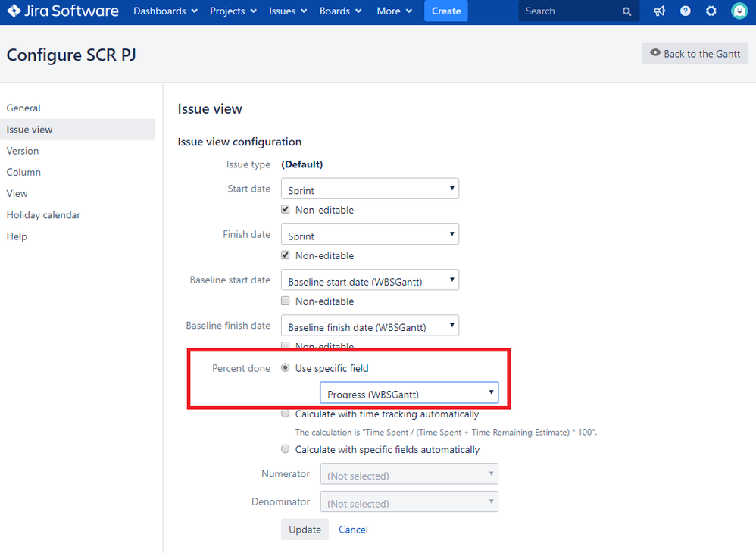Click the Update button
This screenshot has height=553, width=756.
click(x=305, y=530)
